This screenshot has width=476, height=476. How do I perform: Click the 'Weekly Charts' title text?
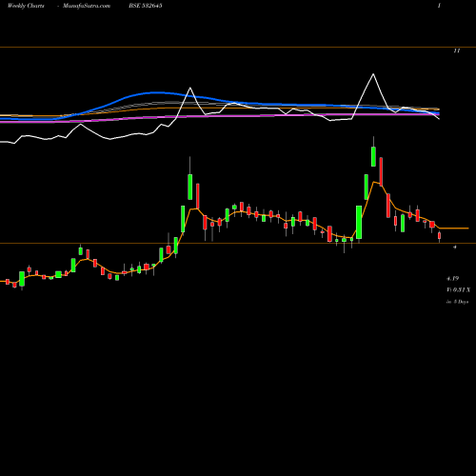coord(26,6)
